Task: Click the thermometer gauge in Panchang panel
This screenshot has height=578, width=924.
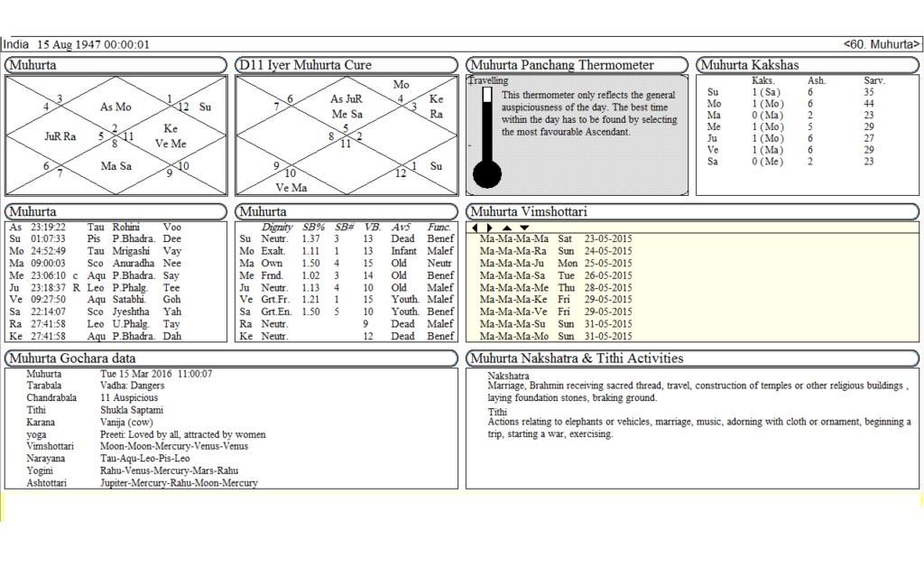Action: (487, 137)
